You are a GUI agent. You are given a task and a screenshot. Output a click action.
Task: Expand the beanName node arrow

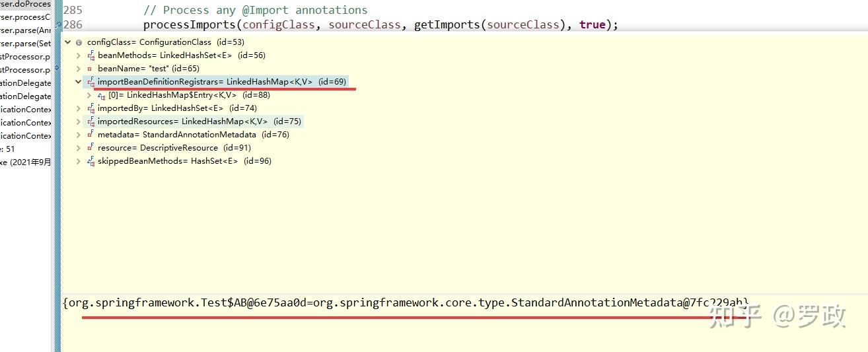[x=79, y=69]
